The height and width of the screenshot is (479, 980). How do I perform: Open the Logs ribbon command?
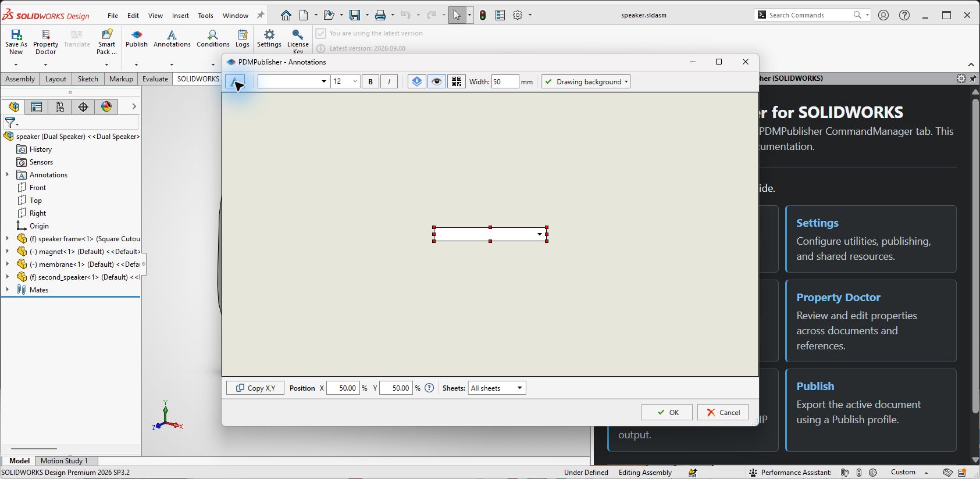click(x=243, y=39)
